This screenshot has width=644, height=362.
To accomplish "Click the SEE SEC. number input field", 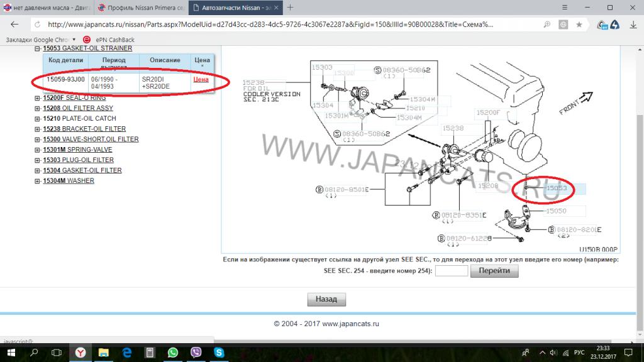I will [452, 271].
